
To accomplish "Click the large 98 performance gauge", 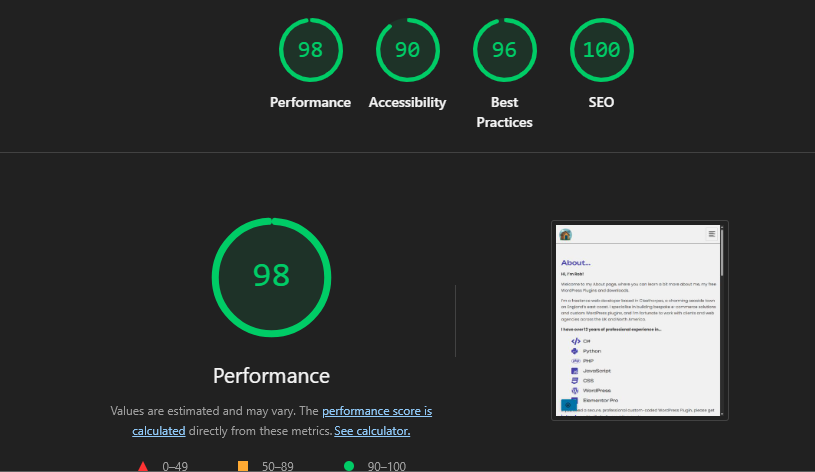I will tap(271, 277).
